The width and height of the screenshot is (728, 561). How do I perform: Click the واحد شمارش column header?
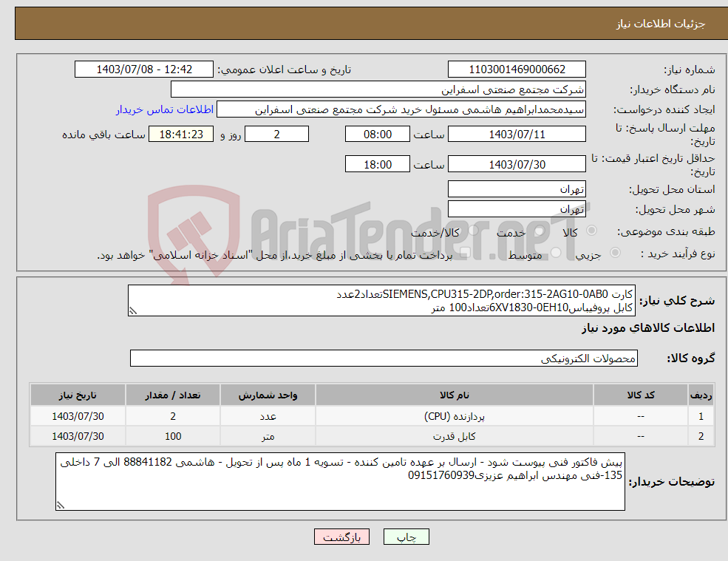coord(268,395)
